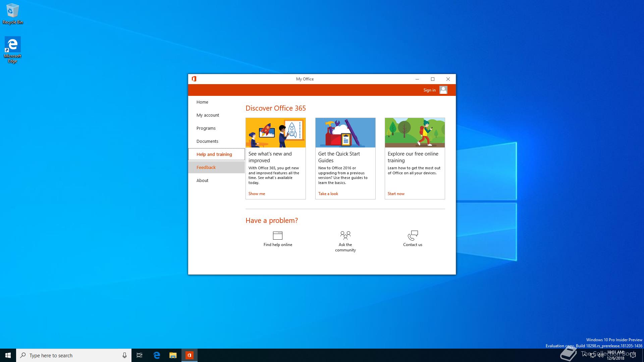Viewport: 644px width, 362px height.
Task: Close the My Office window
Action: tap(448, 79)
